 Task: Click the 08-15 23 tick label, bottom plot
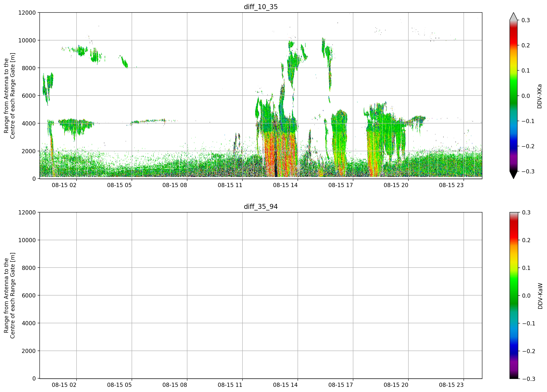click(451, 385)
